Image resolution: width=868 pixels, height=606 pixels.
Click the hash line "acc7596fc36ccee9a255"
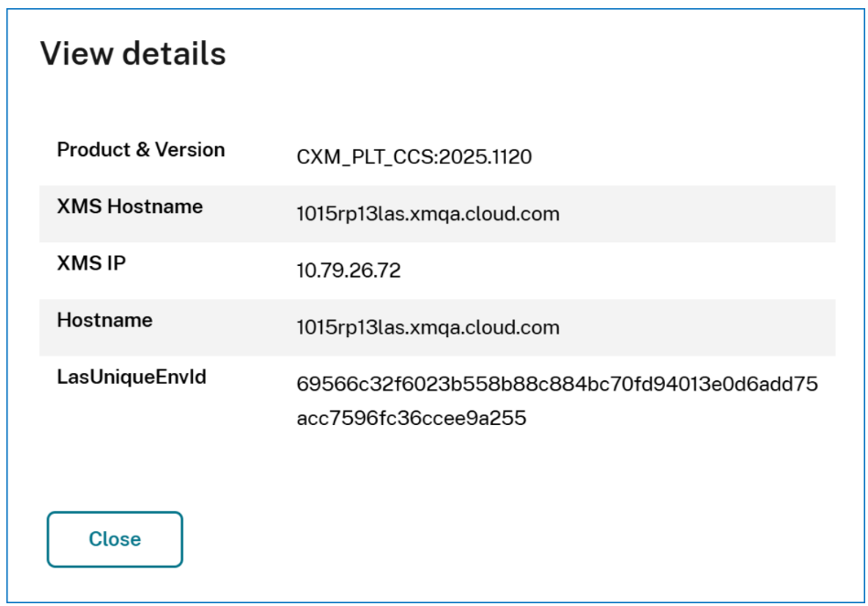[412, 420]
